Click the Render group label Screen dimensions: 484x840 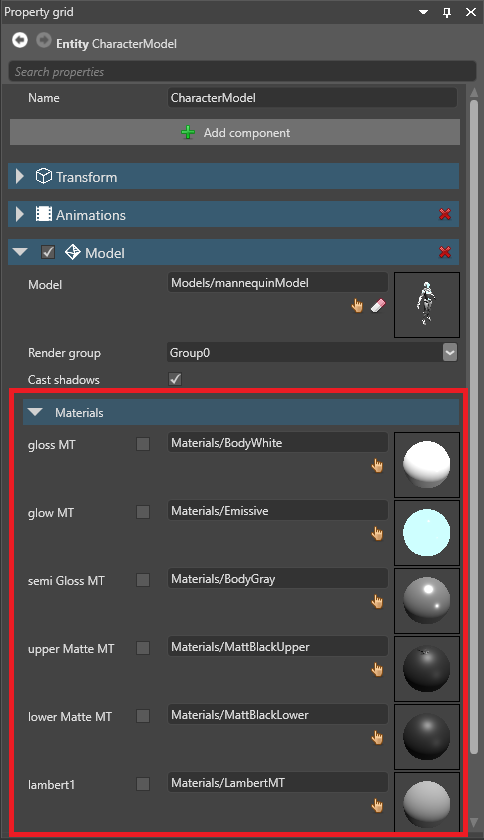pyautogui.click(x=64, y=353)
